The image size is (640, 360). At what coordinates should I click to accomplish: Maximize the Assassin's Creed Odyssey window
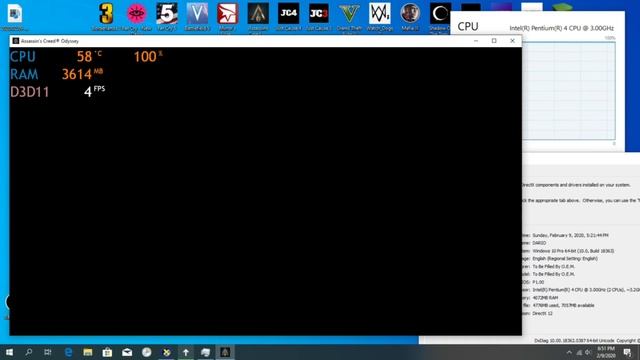pyautogui.click(x=494, y=41)
